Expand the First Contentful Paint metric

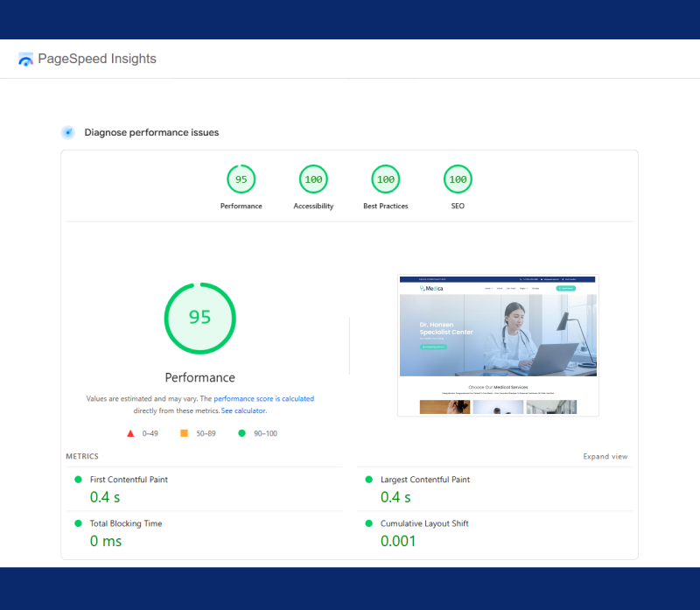click(x=129, y=480)
